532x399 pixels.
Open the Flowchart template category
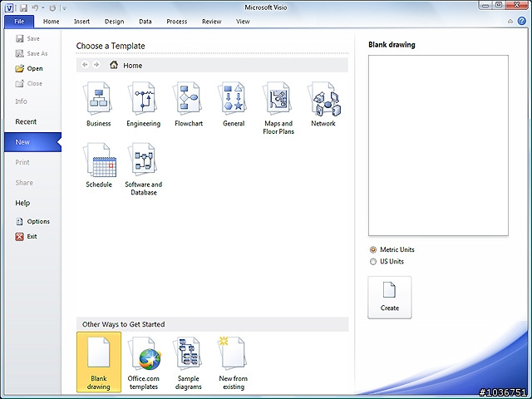coord(189,105)
